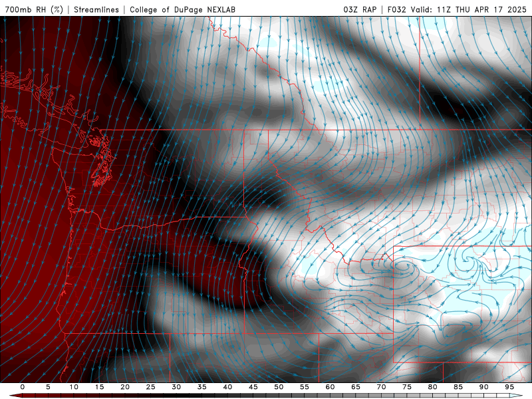Viewport: 532px width, 399px height.
Task: Click the 'Streamlines' label in header
Action: coord(96,9)
